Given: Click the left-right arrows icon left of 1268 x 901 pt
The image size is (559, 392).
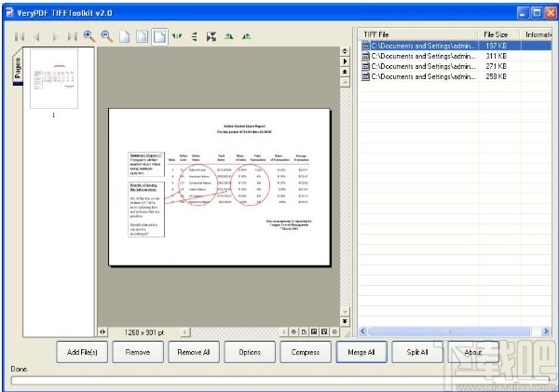Looking at the screenshot, I should click(102, 332).
